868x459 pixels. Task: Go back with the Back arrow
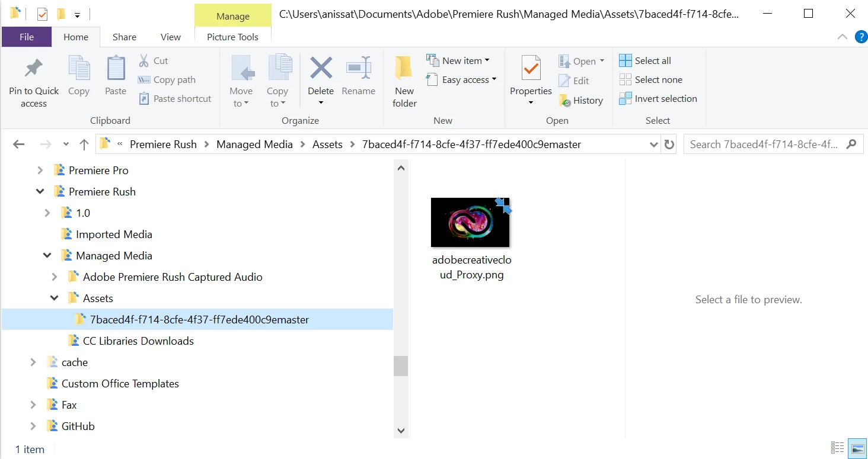(18, 144)
